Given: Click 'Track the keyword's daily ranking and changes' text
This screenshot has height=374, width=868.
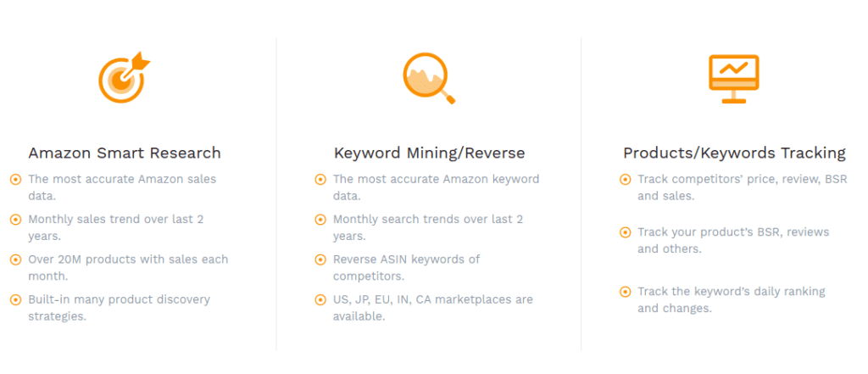Looking at the screenshot, I should [732, 299].
